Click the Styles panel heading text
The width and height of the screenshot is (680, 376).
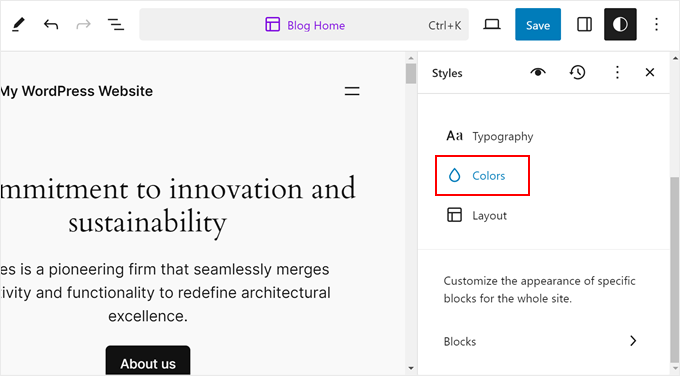click(x=447, y=73)
